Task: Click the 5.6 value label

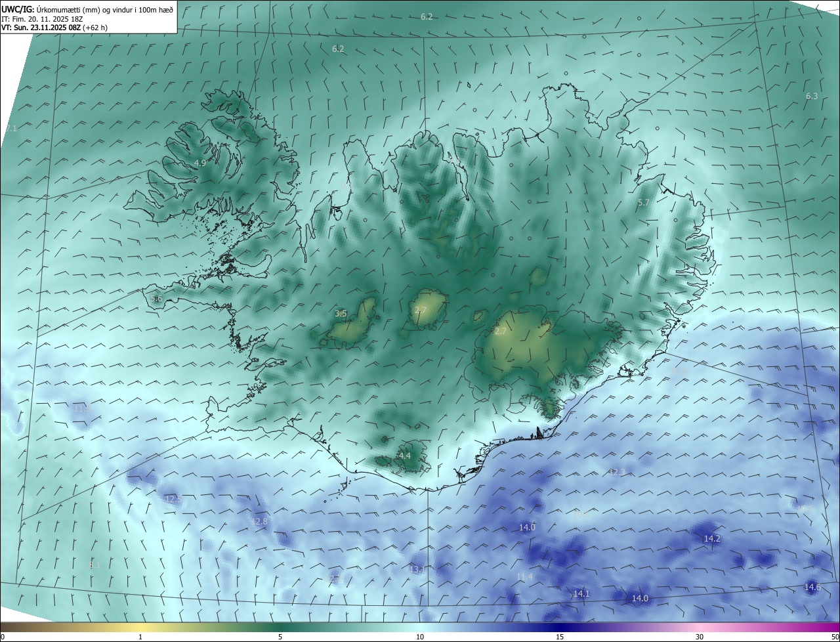Action: tap(156, 299)
